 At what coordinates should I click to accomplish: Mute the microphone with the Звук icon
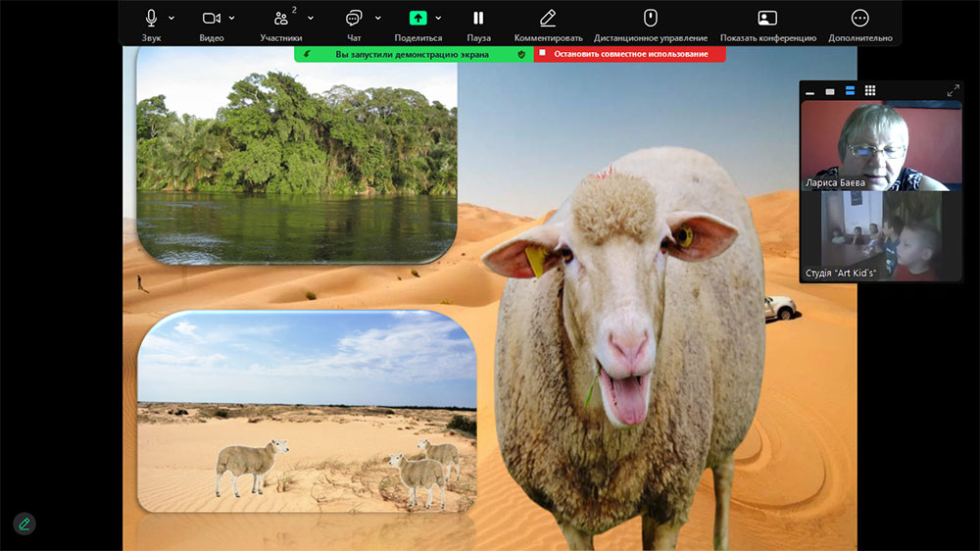pyautogui.click(x=151, y=18)
